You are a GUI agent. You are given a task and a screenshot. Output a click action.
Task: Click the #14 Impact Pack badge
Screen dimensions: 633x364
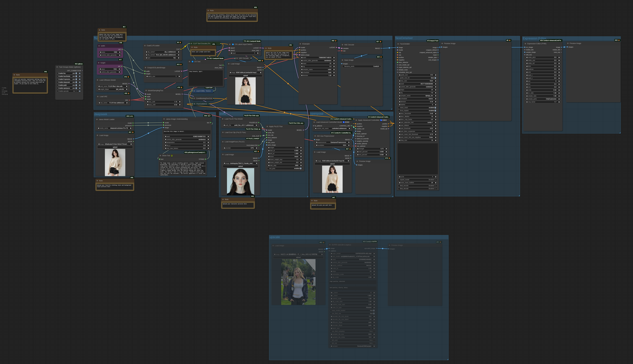(433, 41)
